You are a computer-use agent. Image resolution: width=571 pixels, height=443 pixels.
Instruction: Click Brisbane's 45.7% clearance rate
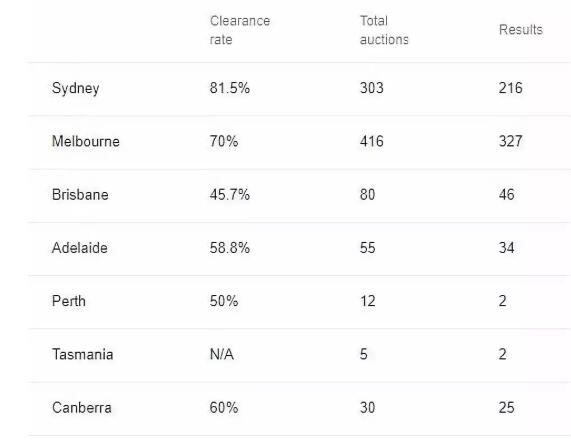point(230,194)
